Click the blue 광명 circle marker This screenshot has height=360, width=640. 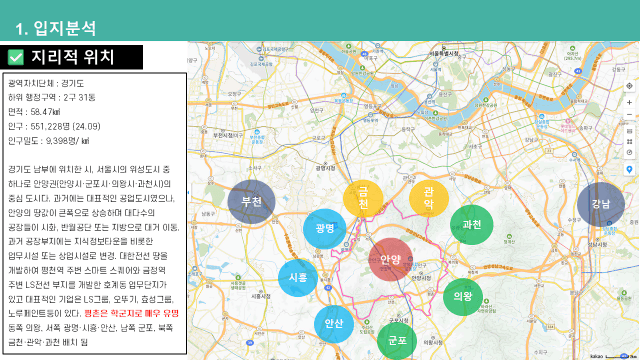click(325, 229)
